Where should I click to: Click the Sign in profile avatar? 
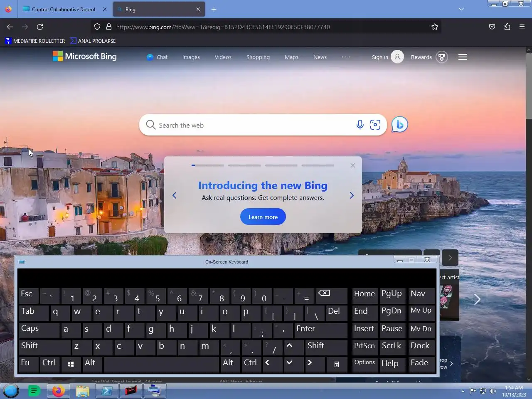pyautogui.click(x=397, y=57)
